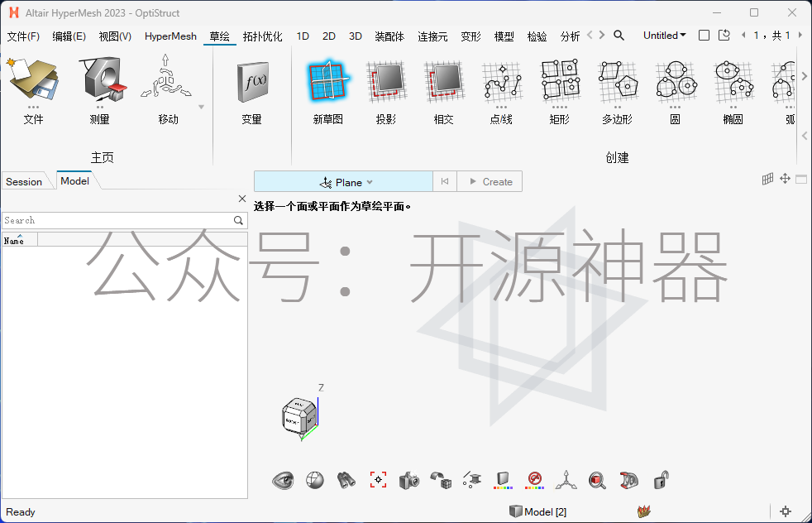
Task: Open the 3D ribbon tab
Action: pos(356,36)
